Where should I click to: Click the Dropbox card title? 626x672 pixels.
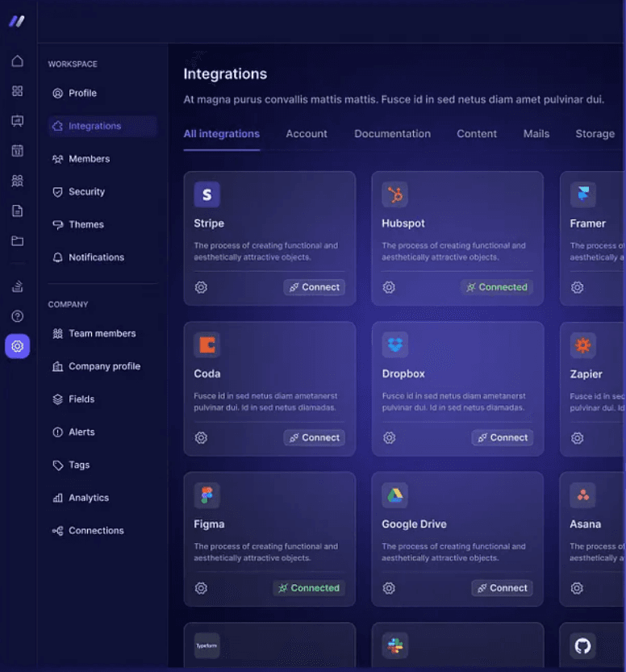coord(403,374)
